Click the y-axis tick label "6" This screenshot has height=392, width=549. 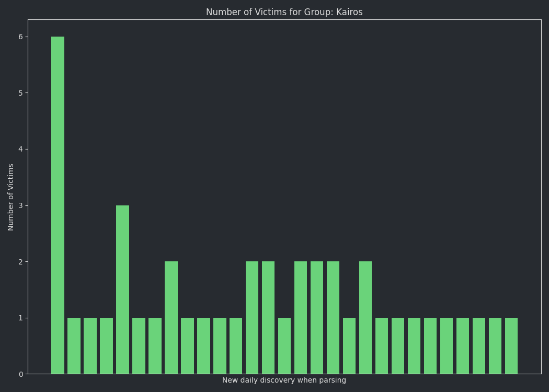coord(21,37)
